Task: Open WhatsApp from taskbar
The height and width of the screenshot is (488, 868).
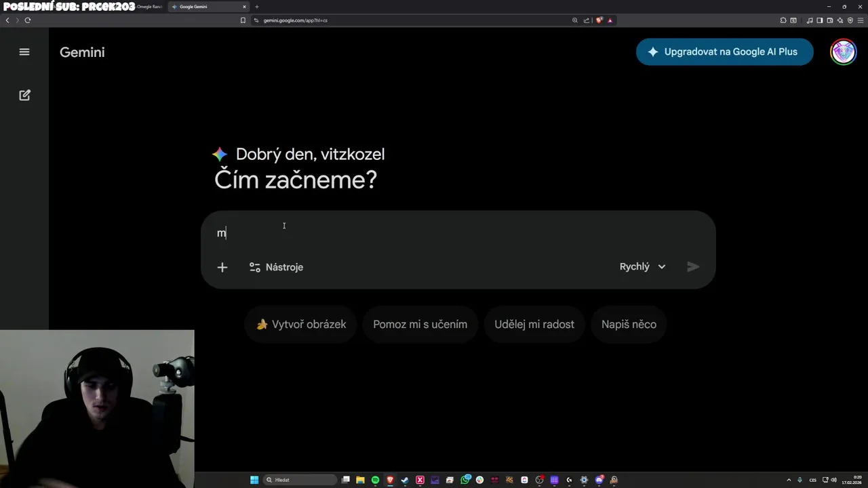Action: point(465,480)
